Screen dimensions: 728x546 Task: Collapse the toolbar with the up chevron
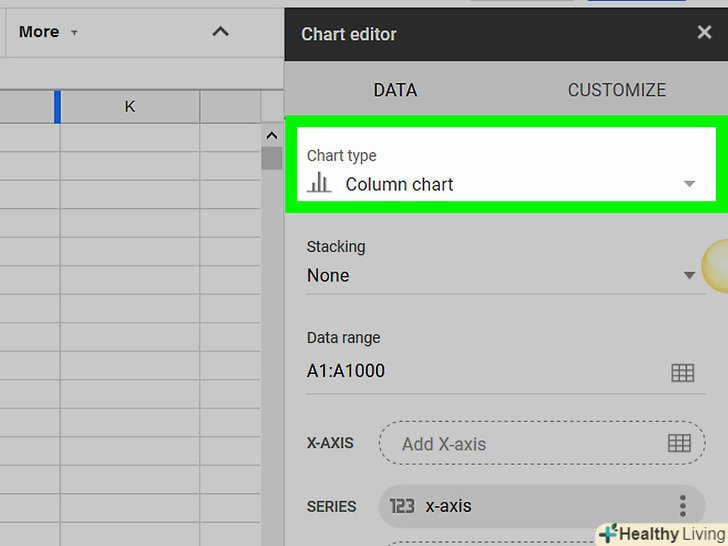pyautogui.click(x=221, y=32)
